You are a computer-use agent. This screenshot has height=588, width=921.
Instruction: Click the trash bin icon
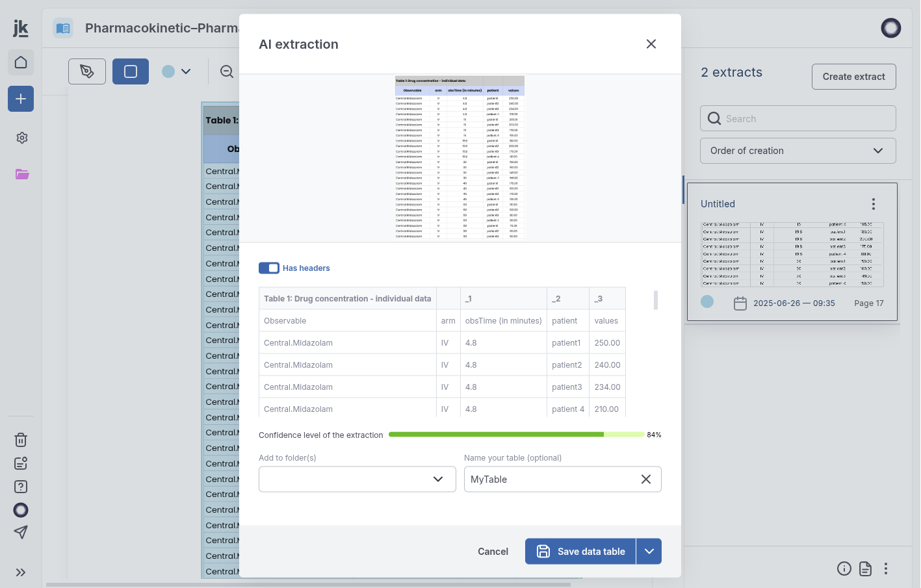21,440
